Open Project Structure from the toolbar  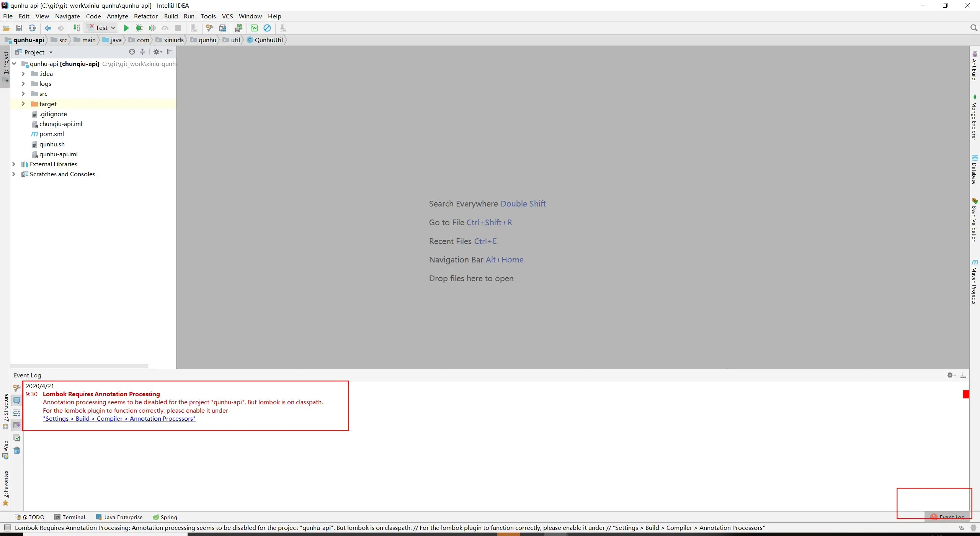(x=222, y=28)
